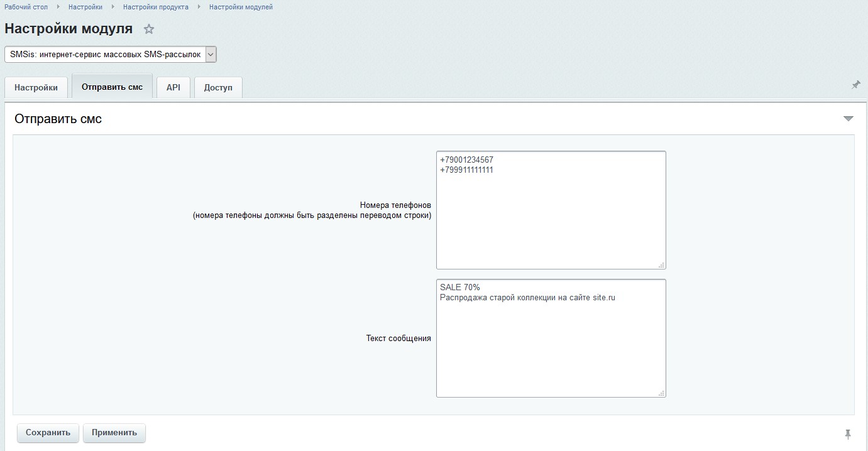Open the Настройки модулей breadcrumb link
868x451 pixels.
(x=241, y=7)
